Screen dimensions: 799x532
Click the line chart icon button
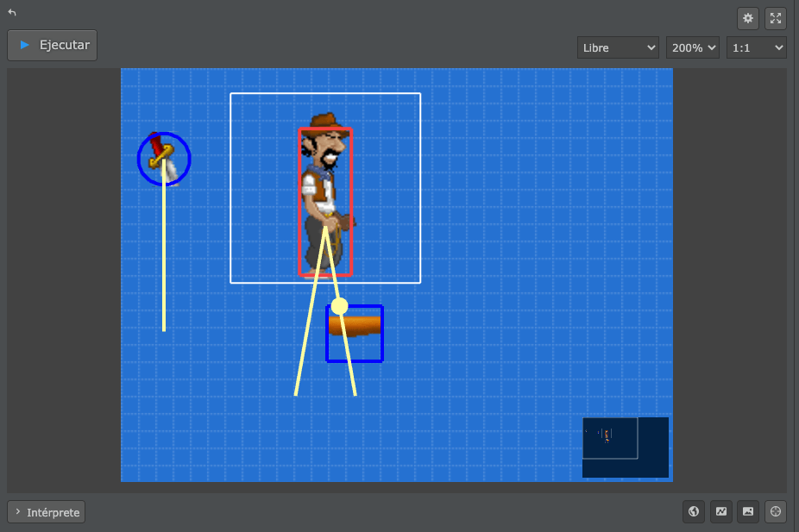pos(720,512)
